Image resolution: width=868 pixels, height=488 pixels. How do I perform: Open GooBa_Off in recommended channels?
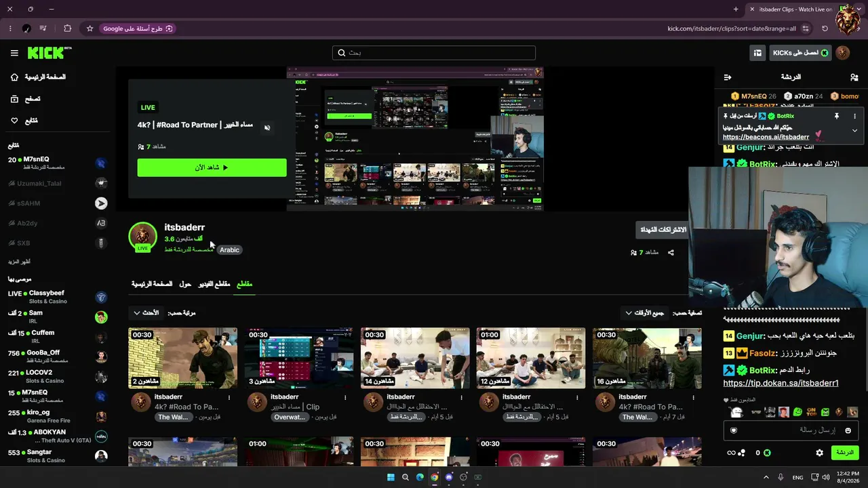(58, 357)
